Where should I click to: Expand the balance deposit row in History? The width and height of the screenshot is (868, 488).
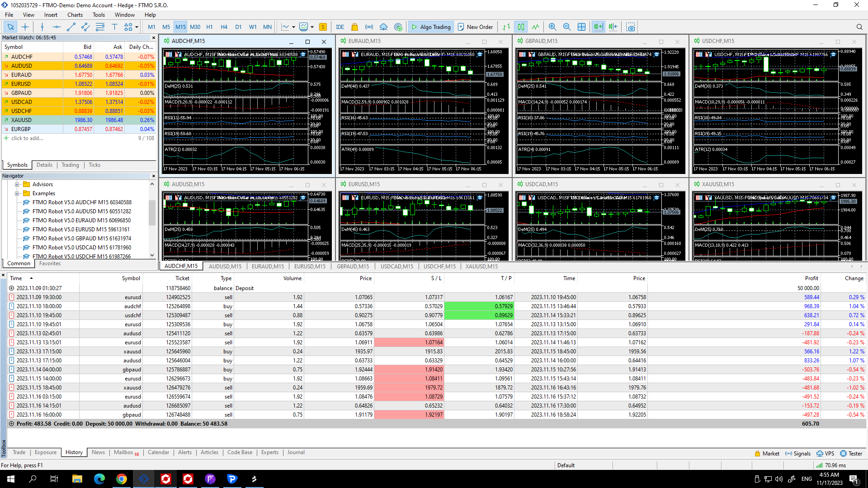[12, 288]
